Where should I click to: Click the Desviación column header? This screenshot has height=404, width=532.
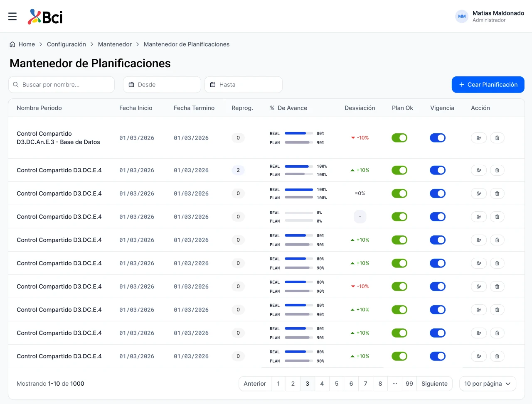coord(360,108)
